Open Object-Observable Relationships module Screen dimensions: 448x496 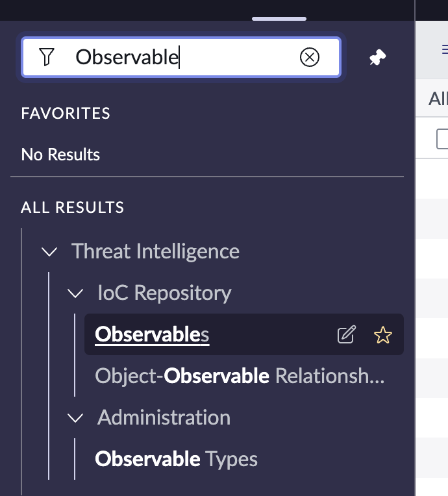click(x=240, y=376)
